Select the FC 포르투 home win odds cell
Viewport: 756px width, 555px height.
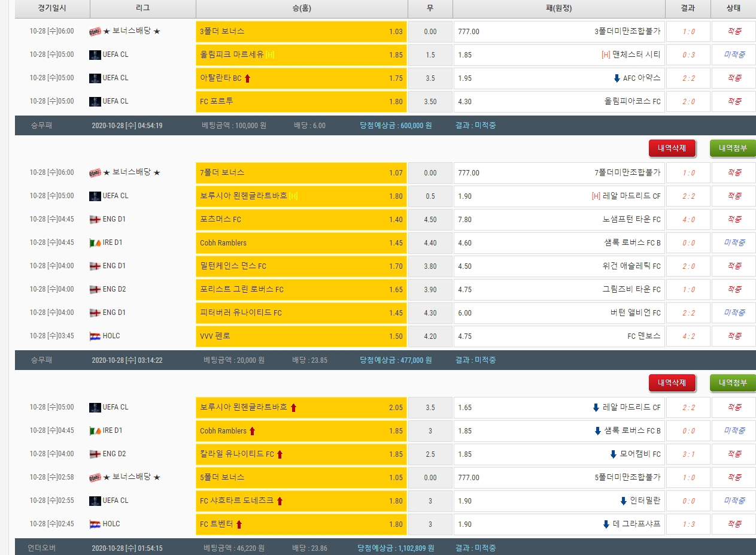click(301, 102)
